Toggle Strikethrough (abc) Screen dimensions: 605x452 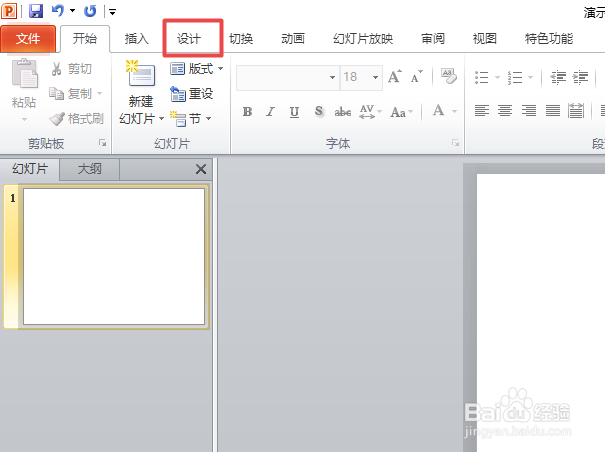[x=343, y=112]
